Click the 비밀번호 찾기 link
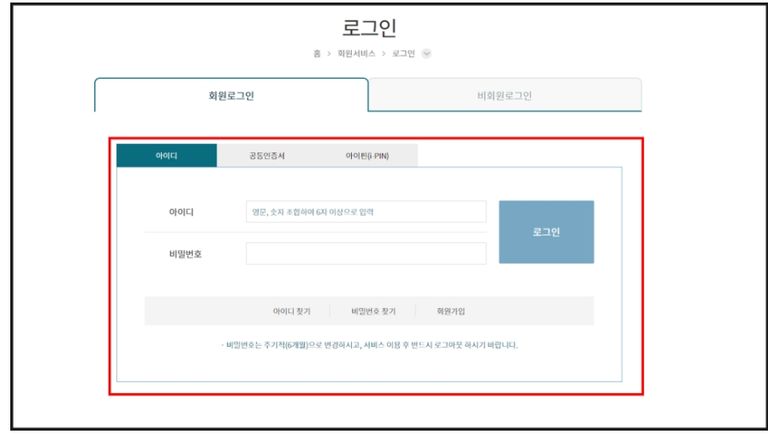Screen dimensions: 768x434 tap(374, 311)
